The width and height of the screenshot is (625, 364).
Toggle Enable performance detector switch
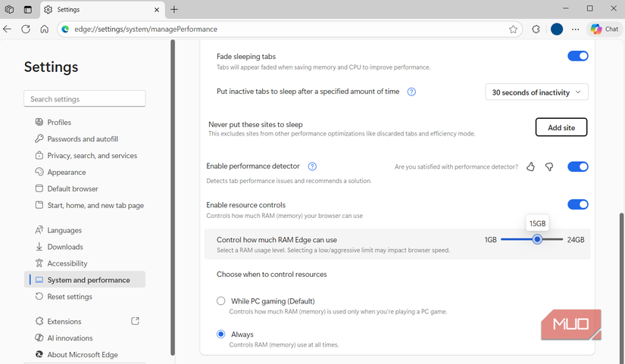(577, 166)
